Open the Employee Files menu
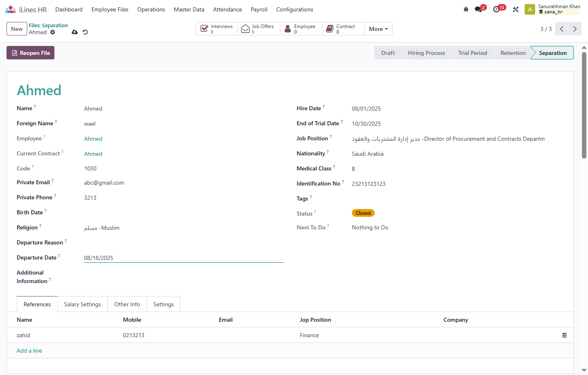The image size is (588, 375). 110,9
